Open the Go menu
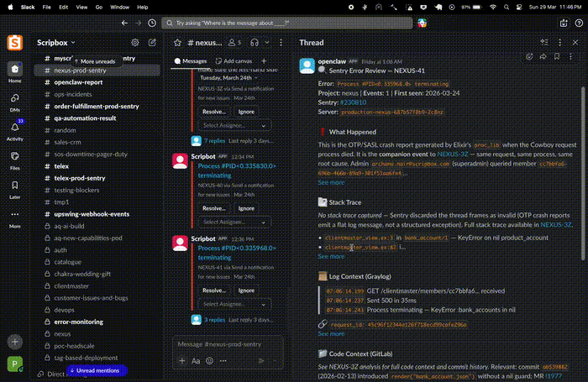This screenshot has height=382, width=588. pyautogui.click(x=99, y=7)
